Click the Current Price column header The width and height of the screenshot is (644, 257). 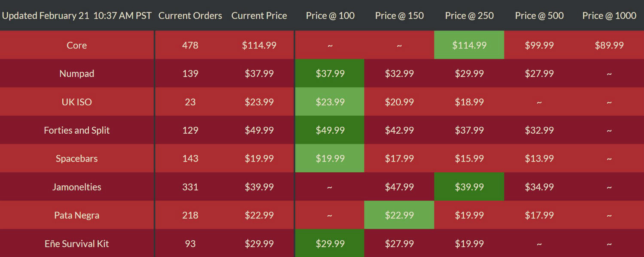[259, 16]
